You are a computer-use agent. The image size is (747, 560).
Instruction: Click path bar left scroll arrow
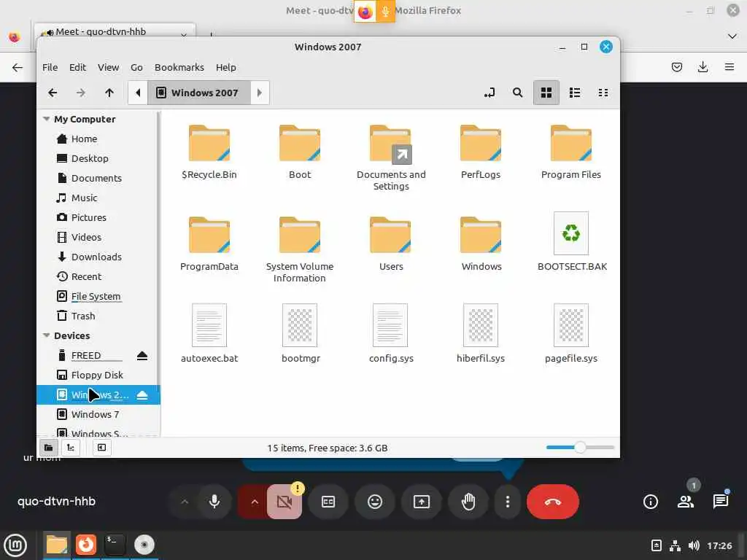click(x=138, y=93)
